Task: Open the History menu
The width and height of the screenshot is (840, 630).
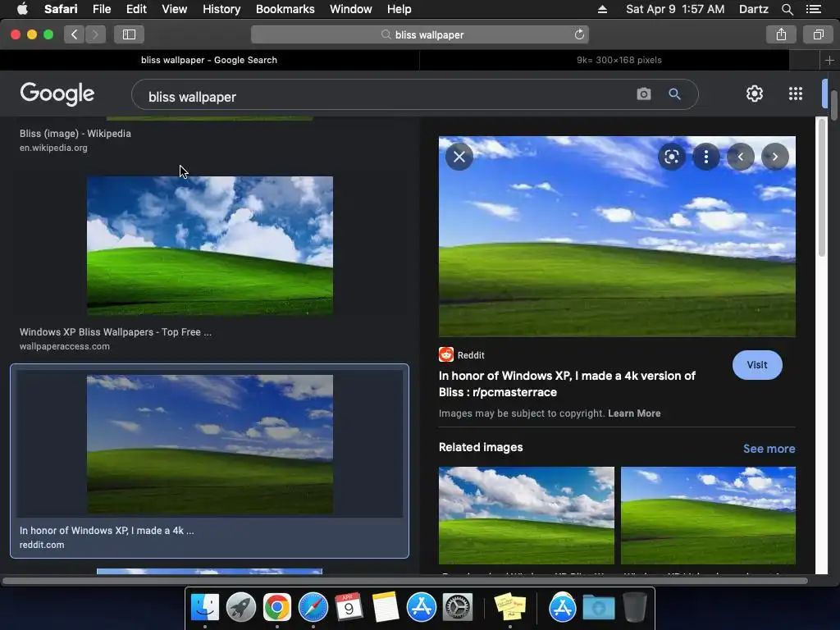Action: point(221,9)
